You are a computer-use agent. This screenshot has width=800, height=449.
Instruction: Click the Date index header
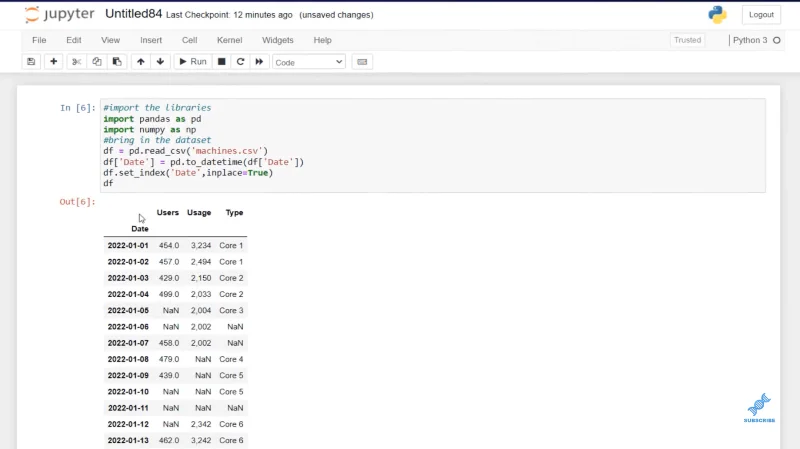tap(140, 229)
